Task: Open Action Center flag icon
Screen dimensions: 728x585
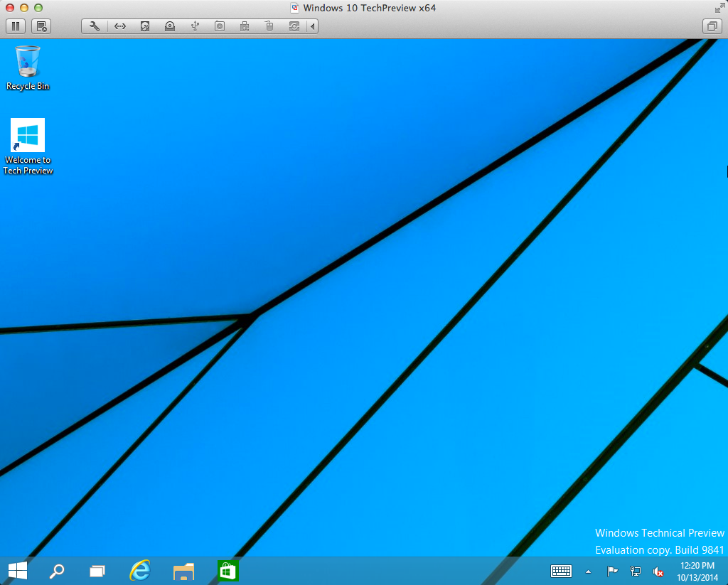Action: (x=612, y=571)
